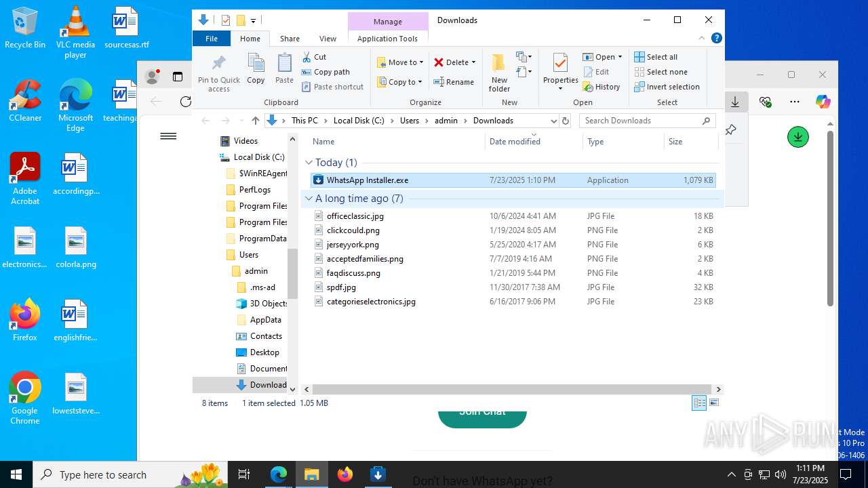
Task: Click Select all in ribbon
Action: (656, 57)
